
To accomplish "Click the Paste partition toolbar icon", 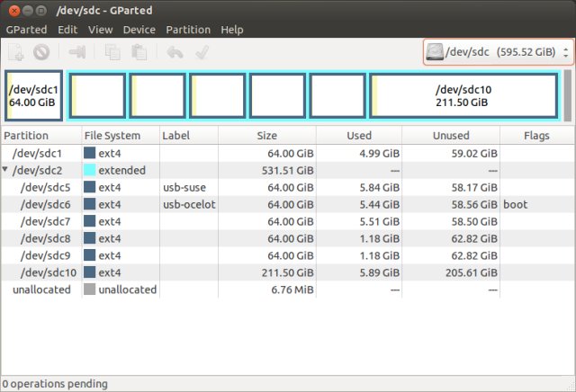I will pyautogui.click(x=136, y=52).
